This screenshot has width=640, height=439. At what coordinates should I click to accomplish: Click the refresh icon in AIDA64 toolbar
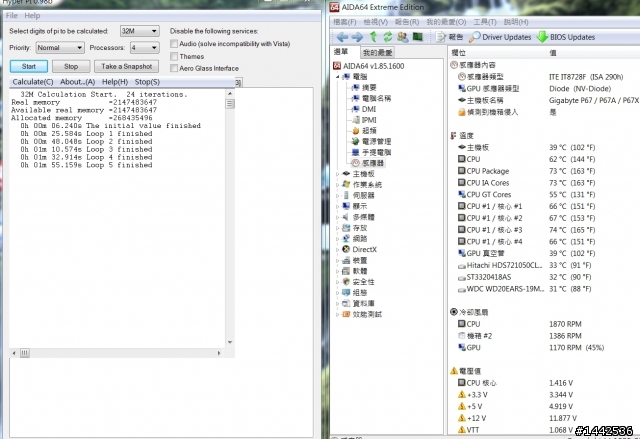click(387, 37)
